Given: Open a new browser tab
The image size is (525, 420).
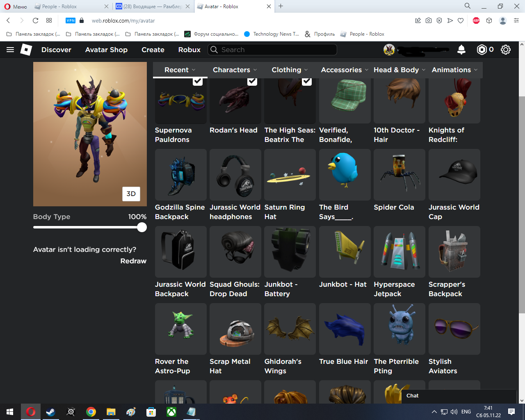Looking at the screenshot, I should click(281, 6).
